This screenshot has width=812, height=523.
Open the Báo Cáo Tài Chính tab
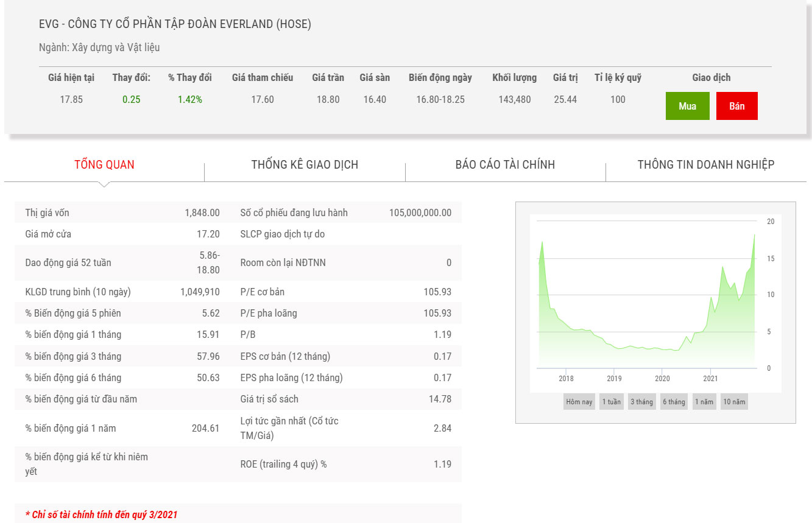click(505, 164)
